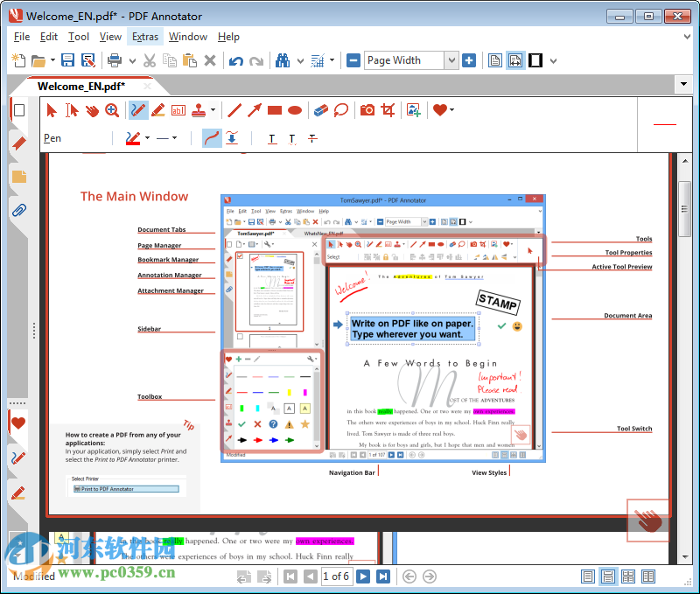The width and height of the screenshot is (700, 594).
Task: Enable single page view layout
Action: point(587,577)
